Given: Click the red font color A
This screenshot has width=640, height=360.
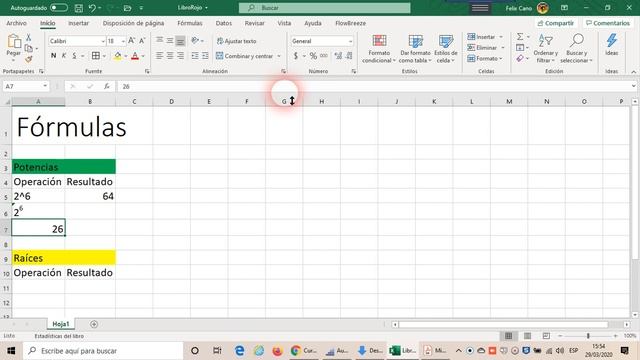Looking at the screenshot, I should (x=135, y=56).
